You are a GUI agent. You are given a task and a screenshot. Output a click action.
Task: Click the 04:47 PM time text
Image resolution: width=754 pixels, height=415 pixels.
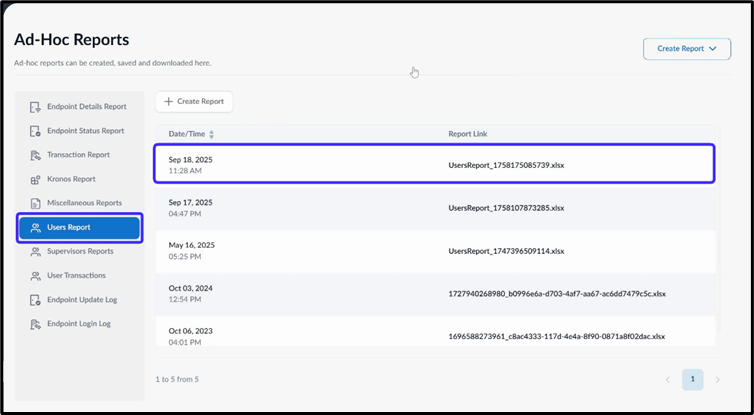pos(185,214)
